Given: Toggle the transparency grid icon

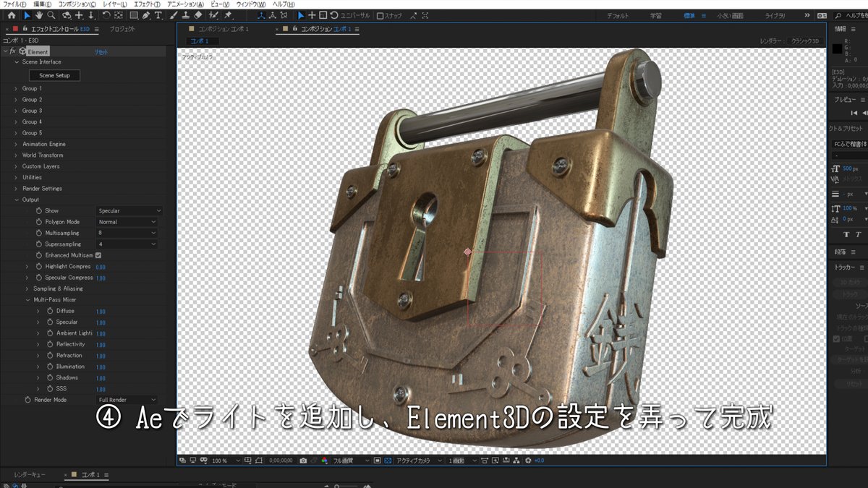Looking at the screenshot, I should coord(388,461).
